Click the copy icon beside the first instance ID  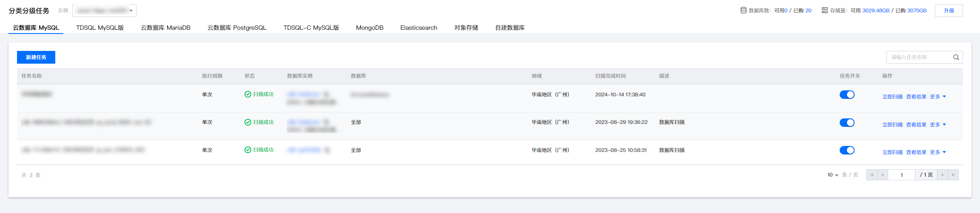click(x=327, y=94)
